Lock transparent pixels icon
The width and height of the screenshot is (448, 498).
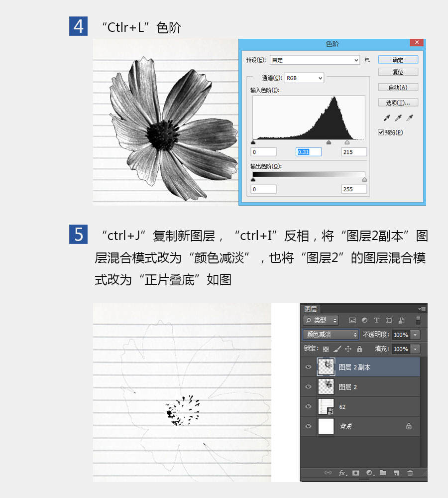[x=326, y=349]
